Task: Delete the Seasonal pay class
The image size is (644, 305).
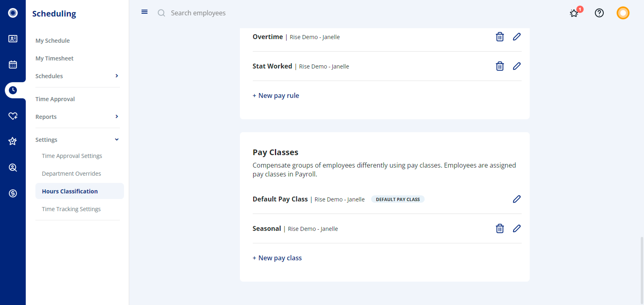Action: point(500,228)
